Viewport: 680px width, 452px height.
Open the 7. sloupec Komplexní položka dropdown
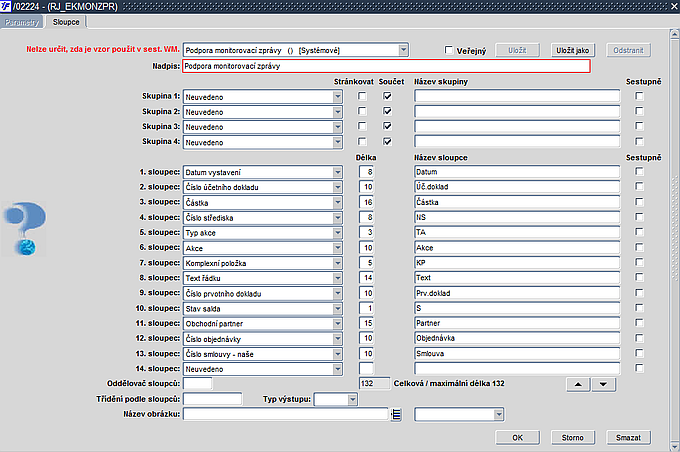click(337, 263)
